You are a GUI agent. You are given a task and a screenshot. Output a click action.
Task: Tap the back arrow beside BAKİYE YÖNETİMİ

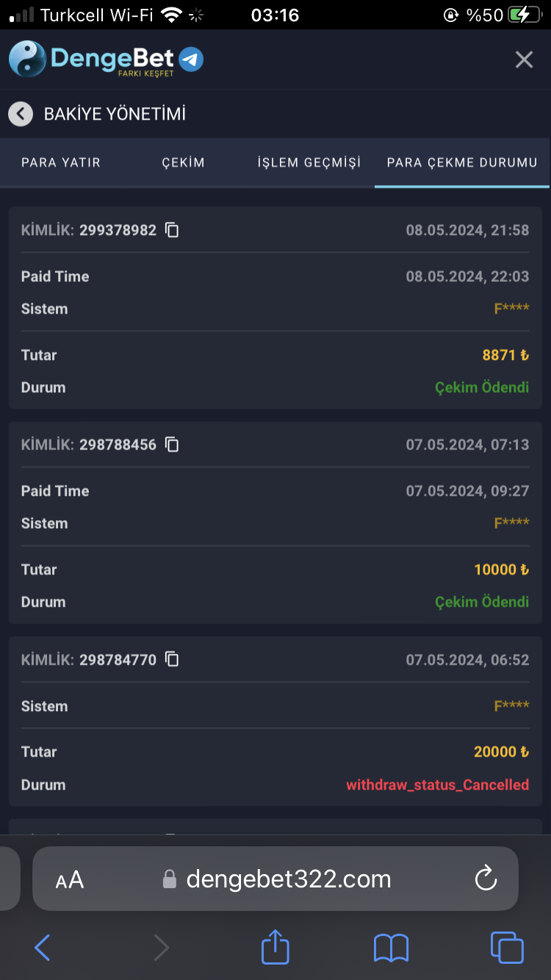(21, 114)
